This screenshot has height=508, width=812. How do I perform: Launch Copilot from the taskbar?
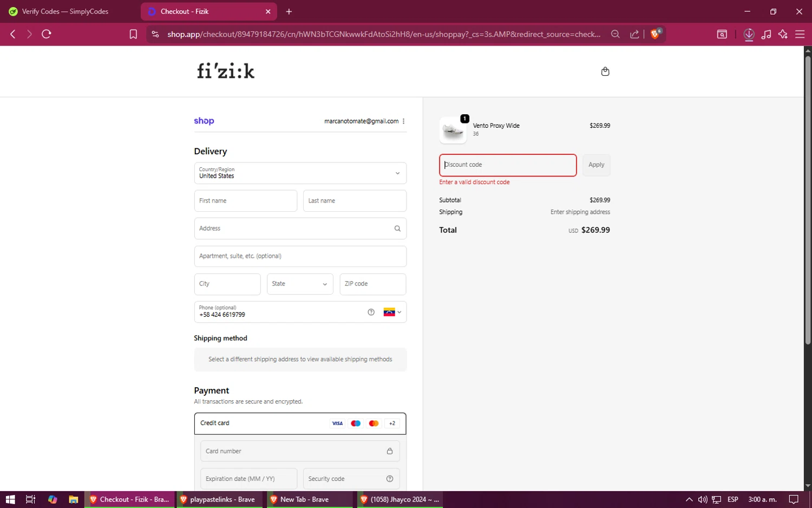click(x=53, y=499)
